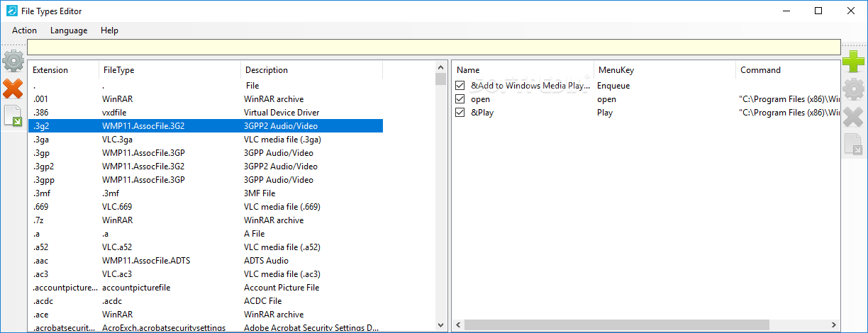868x333 pixels.
Task: Click the yellow search field at top
Action: (x=434, y=47)
